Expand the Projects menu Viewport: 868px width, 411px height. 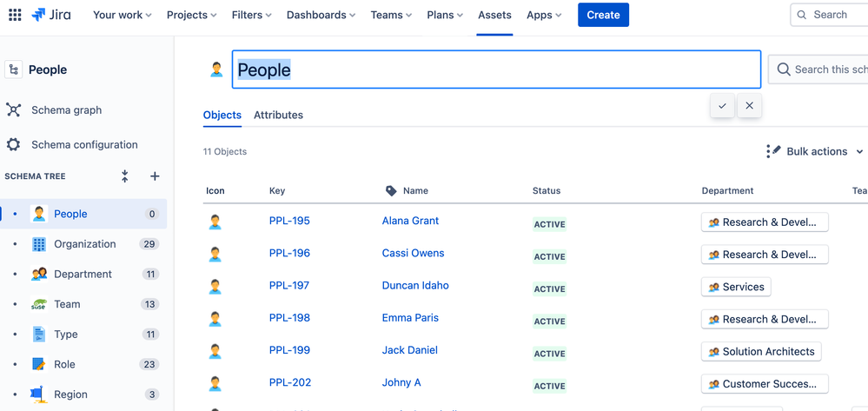[191, 15]
